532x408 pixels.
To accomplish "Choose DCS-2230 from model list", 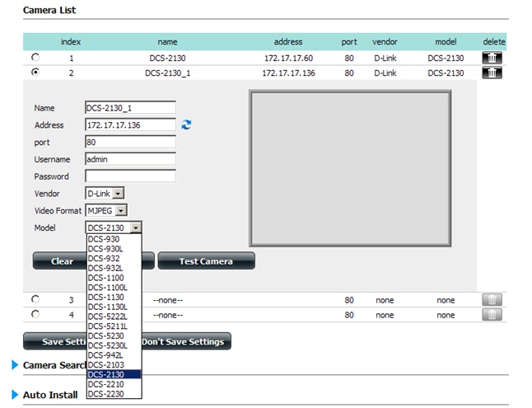I will click(114, 394).
